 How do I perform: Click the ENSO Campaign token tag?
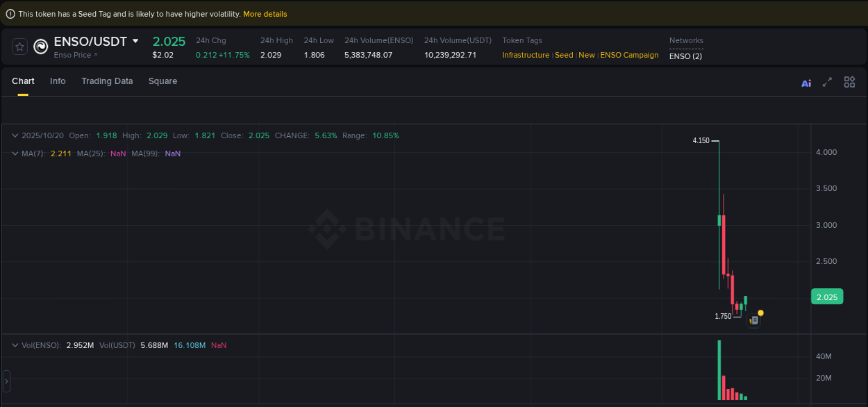[x=629, y=55]
